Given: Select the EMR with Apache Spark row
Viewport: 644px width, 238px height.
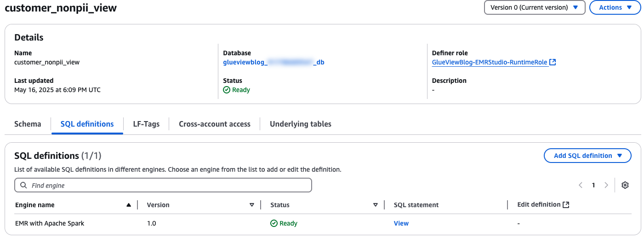Looking at the screenshot, I should [x=50, y=223].
